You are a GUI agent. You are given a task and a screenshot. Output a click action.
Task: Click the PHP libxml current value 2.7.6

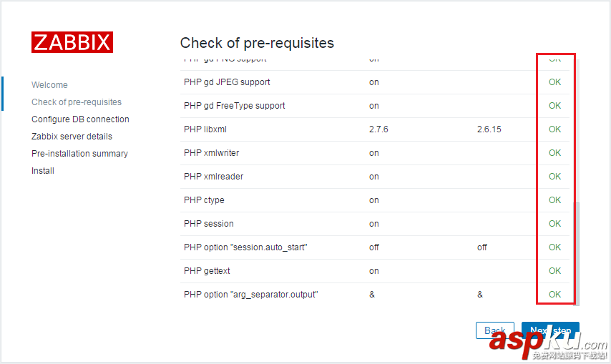378,129
